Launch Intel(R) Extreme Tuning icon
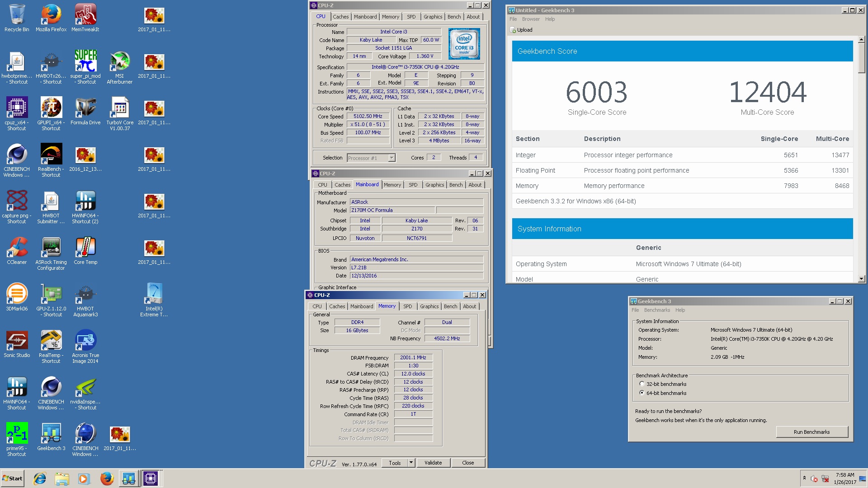 [154, 300]
